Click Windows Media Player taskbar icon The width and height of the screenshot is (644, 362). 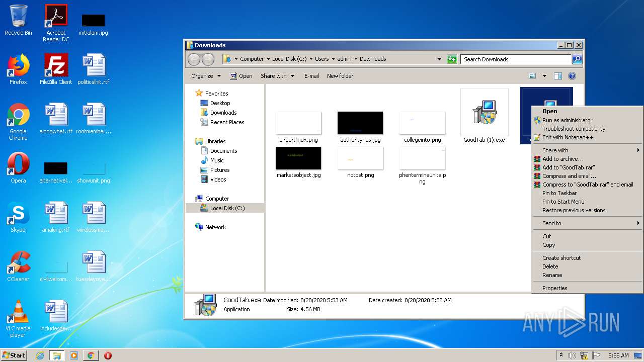coord(74,355)
